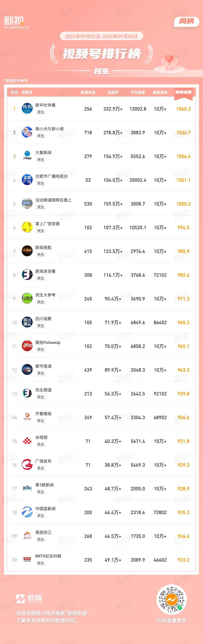Select the 中国蓝新闻 blue Z logo
This screenshot has height=644, width=203.
click(x=27, y=512)
